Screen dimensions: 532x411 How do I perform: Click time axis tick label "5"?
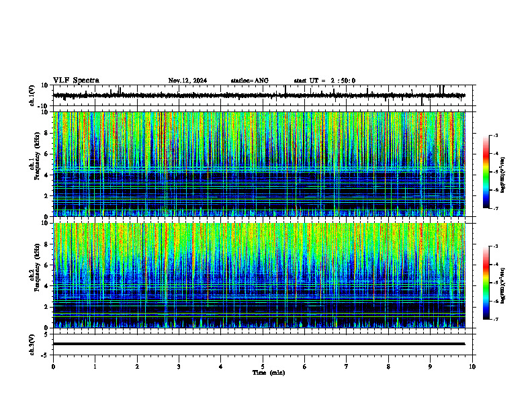(x=263, y=367)
